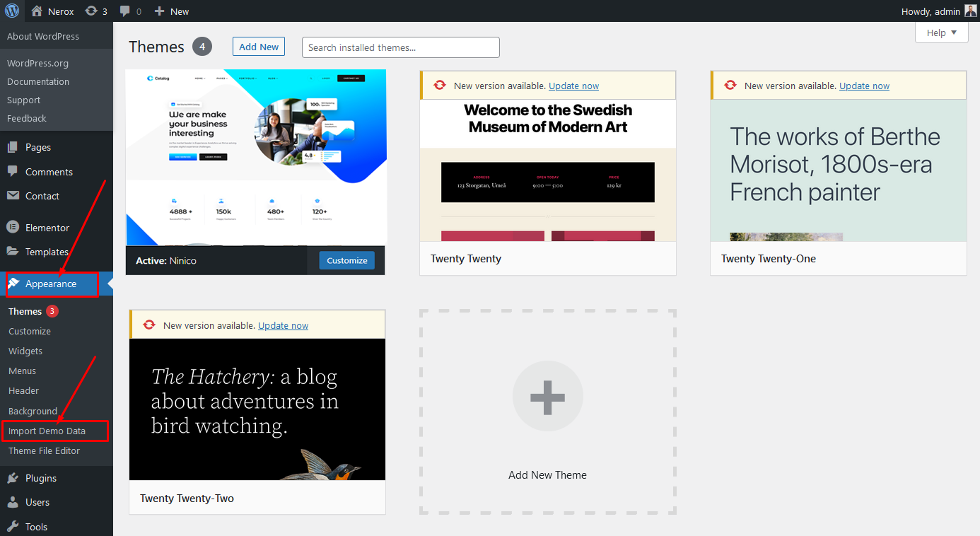Click the Search installed themes field
980x536 pixels.
coord(400,47)
